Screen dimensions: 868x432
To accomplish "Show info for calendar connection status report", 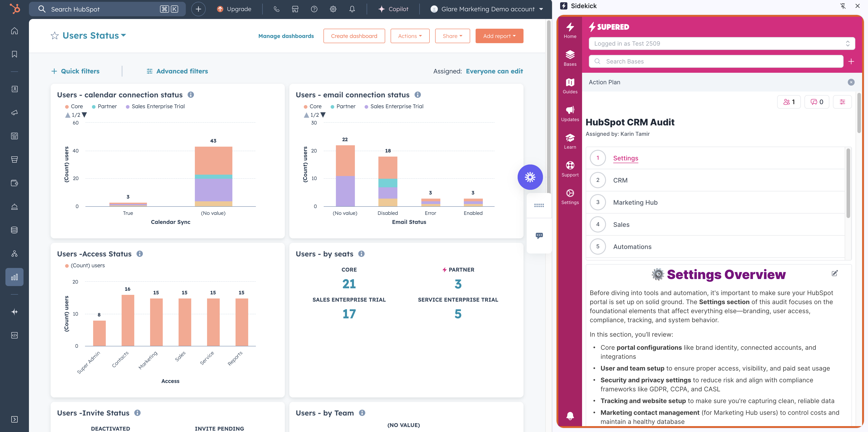I will click(x=191, y=95).
